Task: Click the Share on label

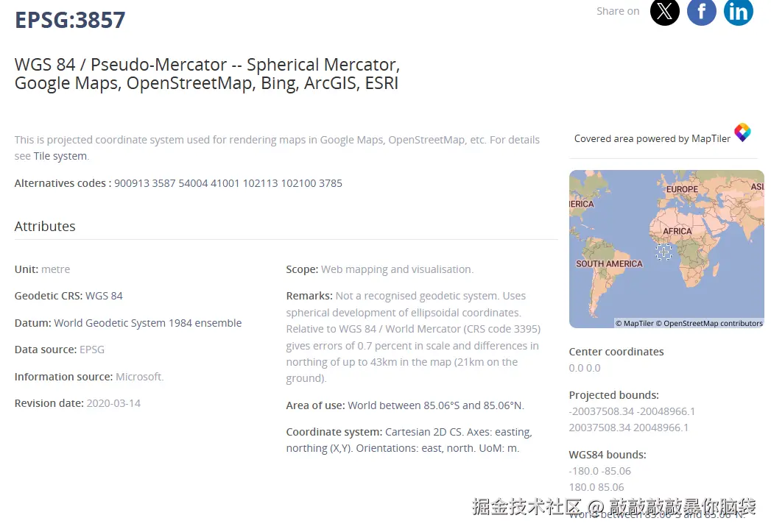Action: (x=618, y=11)
